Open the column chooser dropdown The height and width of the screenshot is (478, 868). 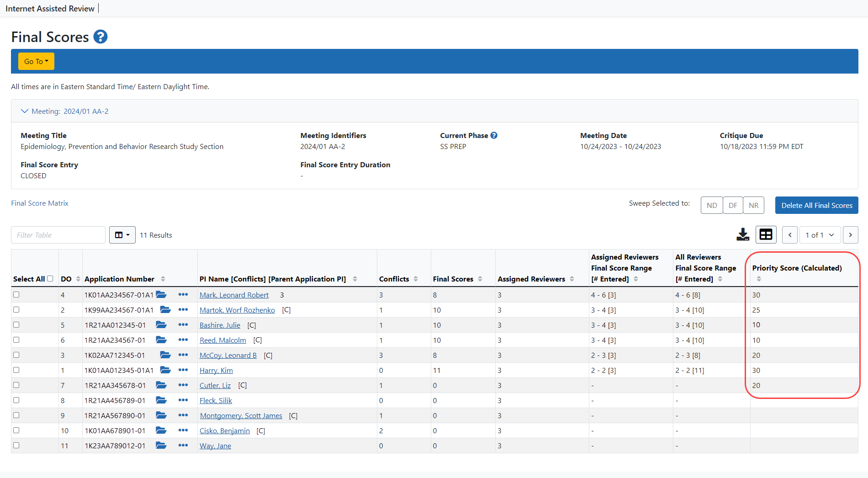pos(122,235)
